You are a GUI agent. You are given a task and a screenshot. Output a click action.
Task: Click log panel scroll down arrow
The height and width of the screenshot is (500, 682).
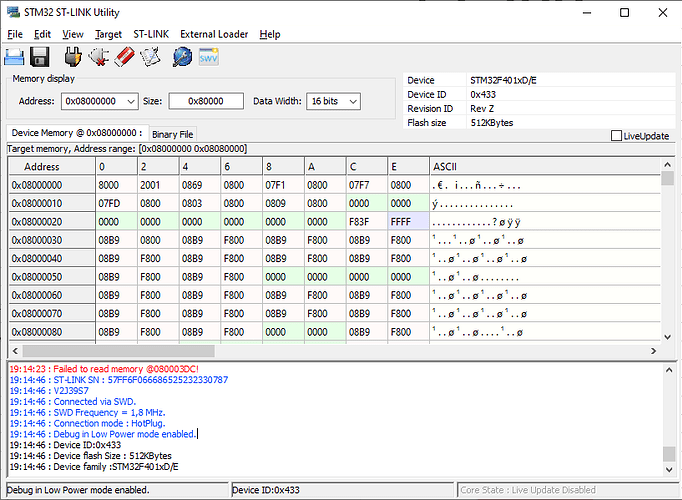pos(669,470)
